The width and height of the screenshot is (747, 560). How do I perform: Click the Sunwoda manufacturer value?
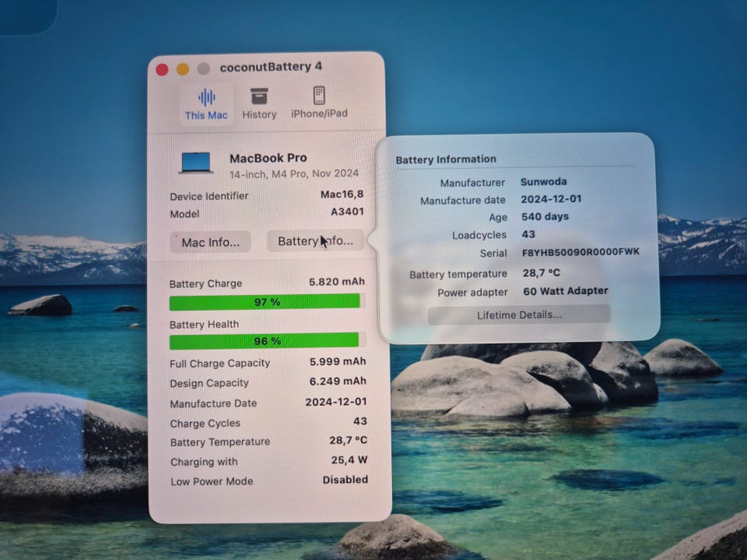click(544, 182)
